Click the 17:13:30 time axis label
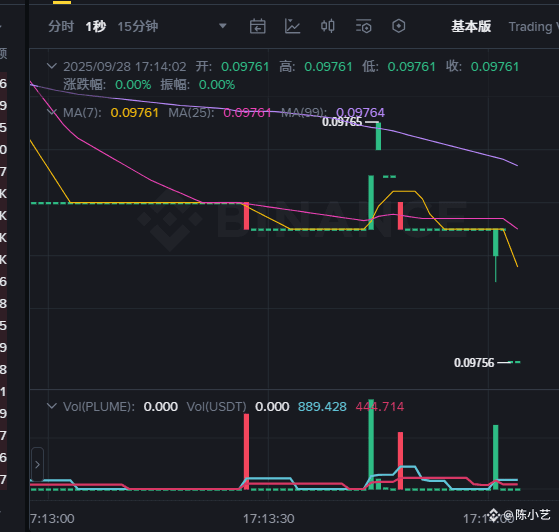Viewport: 559px width, 532px height. click(x=269, y=519)
